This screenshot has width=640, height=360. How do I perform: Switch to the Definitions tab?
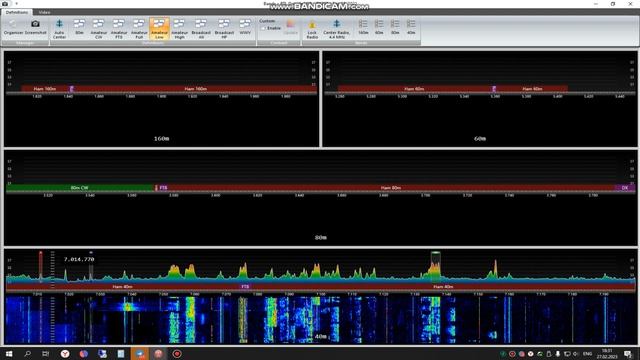coord(17,12)
